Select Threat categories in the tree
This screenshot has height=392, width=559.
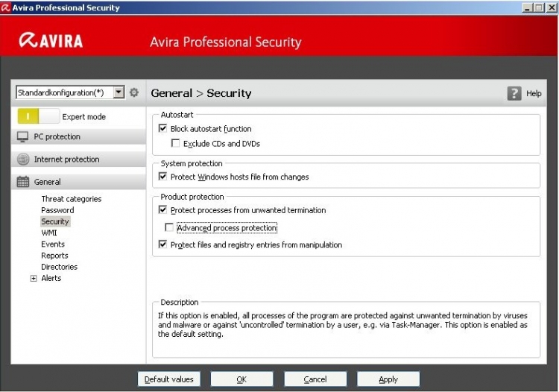(72, 199)
